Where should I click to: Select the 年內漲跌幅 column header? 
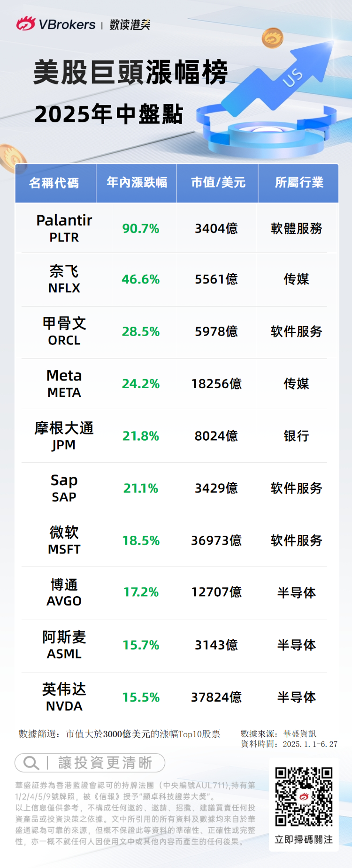coord(137,183)
